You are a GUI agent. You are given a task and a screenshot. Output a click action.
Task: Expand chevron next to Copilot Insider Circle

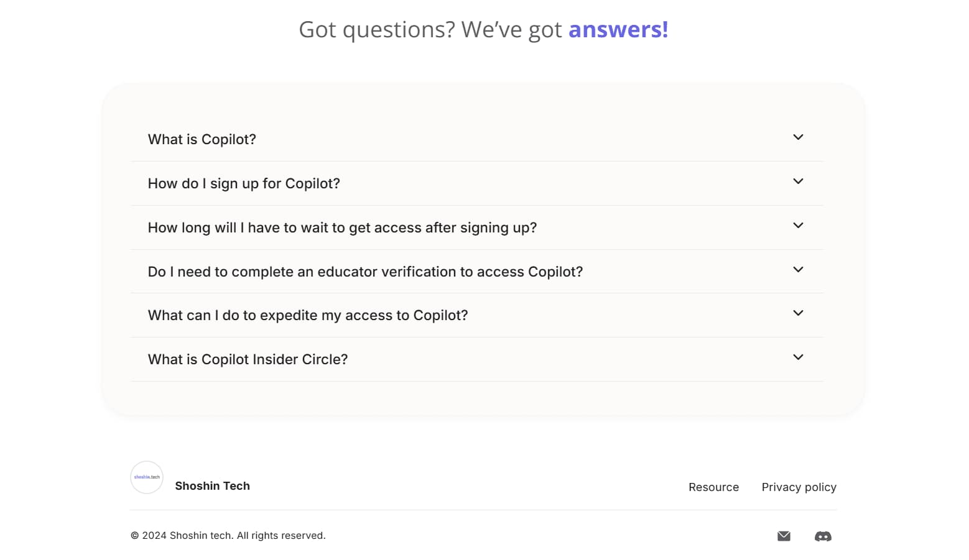tap(798, 357)
